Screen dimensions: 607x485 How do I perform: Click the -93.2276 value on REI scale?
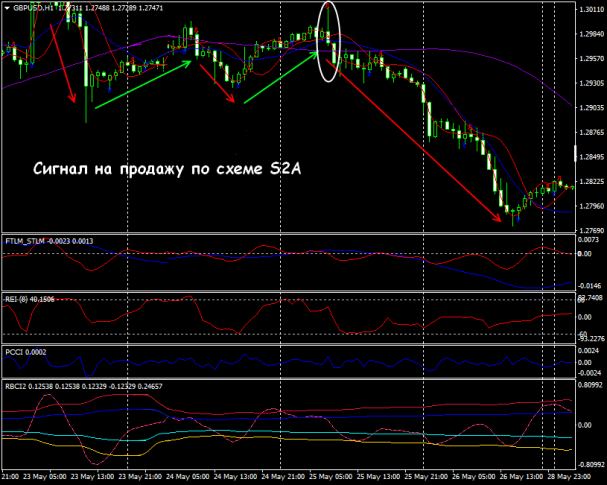[591, 339]
